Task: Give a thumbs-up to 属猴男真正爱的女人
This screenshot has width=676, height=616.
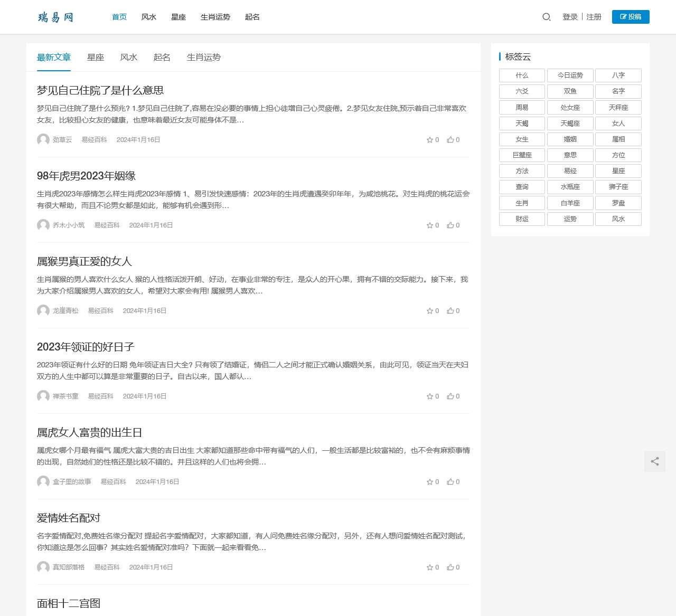Action: point(450,310)
